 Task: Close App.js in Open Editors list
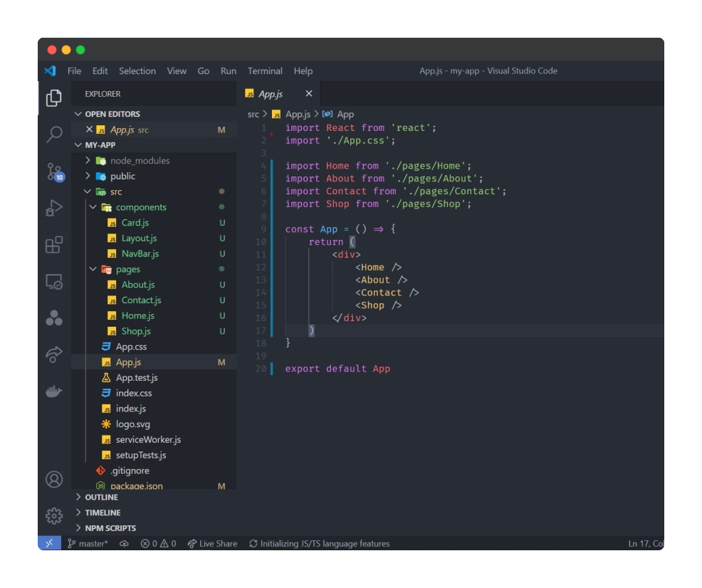coord(89,130)
